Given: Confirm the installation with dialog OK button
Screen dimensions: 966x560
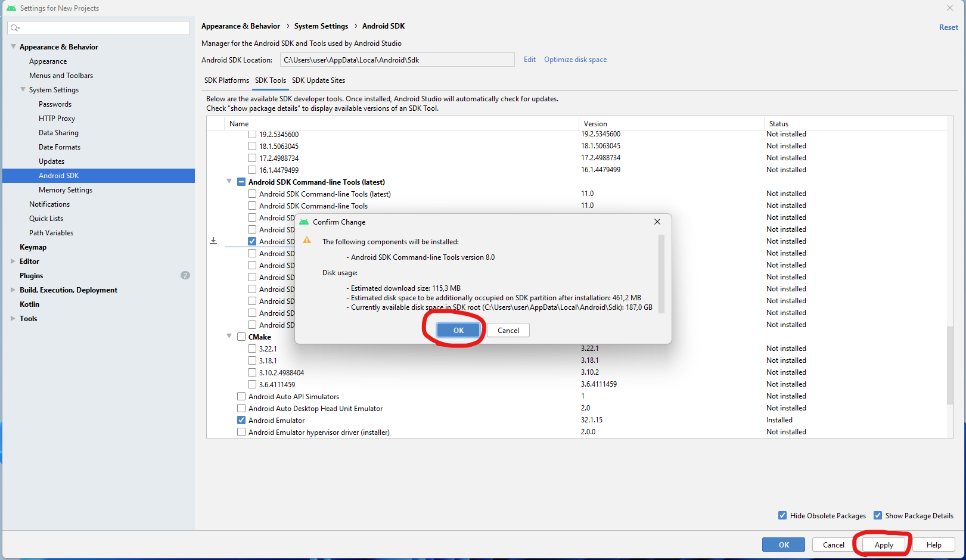Looking at the screenshot, I should (x=458, y=330).
